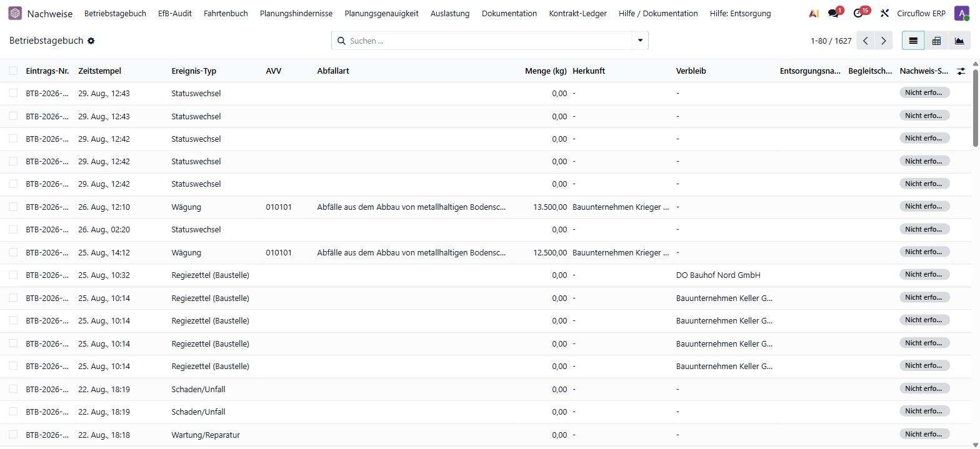Image resolution: width=980 pixels, height=449 pixels.
Task: Open the Nachweise app home icon
Action: [15, 13]
